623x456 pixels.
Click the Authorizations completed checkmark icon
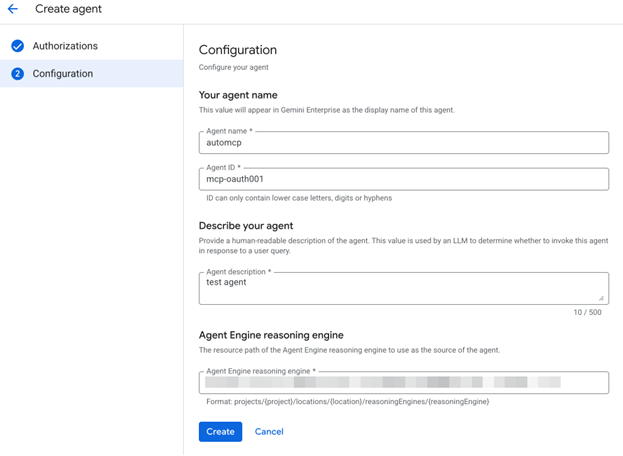click(17, 46)
